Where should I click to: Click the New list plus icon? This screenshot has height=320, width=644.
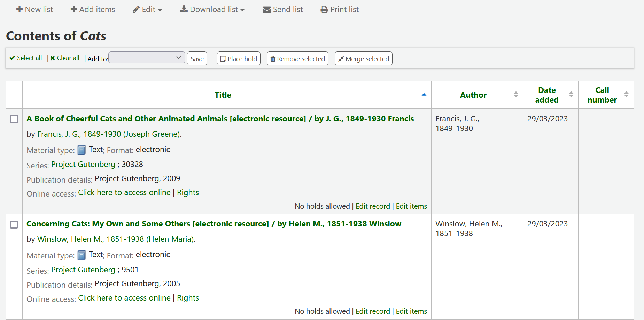tap(20, 9)
